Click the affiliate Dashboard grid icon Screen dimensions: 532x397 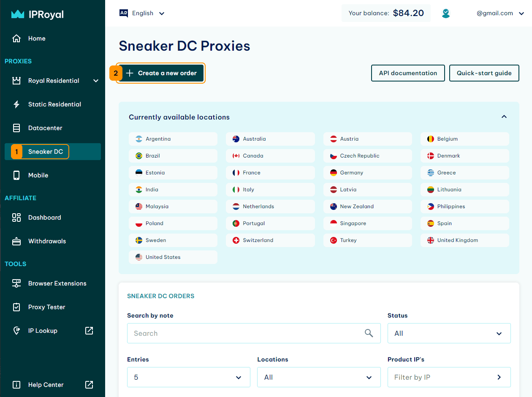(x=16, y=218)
